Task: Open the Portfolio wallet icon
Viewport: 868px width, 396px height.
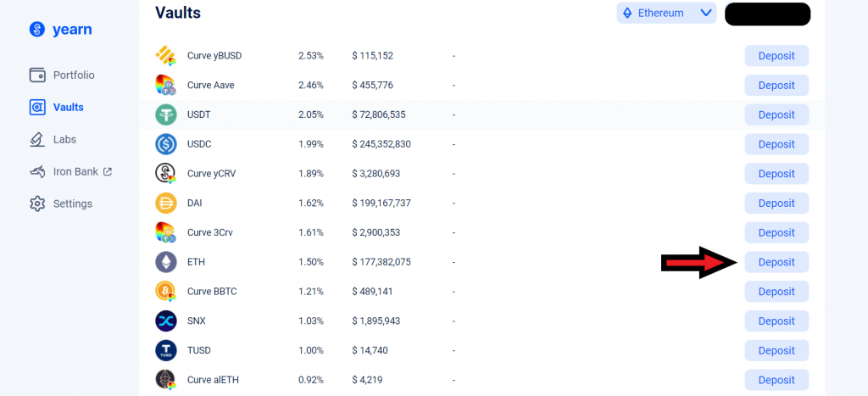Action: [x=36, y=75]
